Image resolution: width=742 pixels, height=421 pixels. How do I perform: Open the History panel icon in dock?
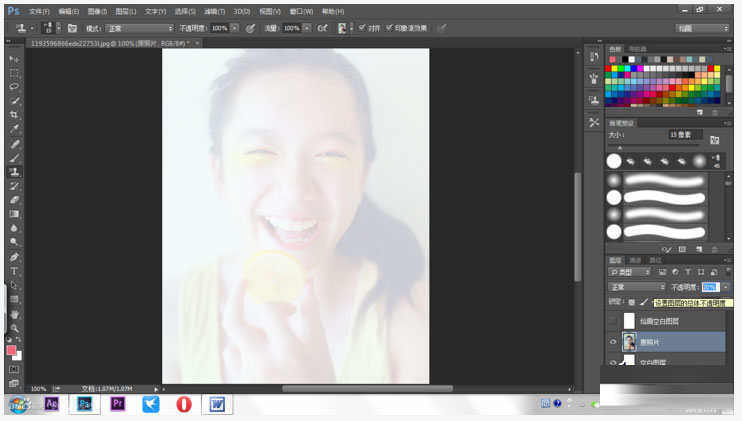(x=594, y=56)
